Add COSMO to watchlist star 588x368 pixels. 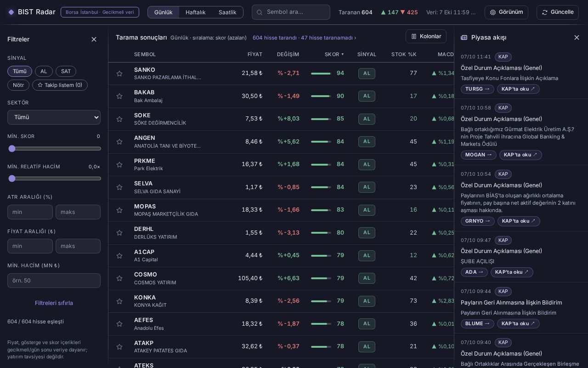119,278
